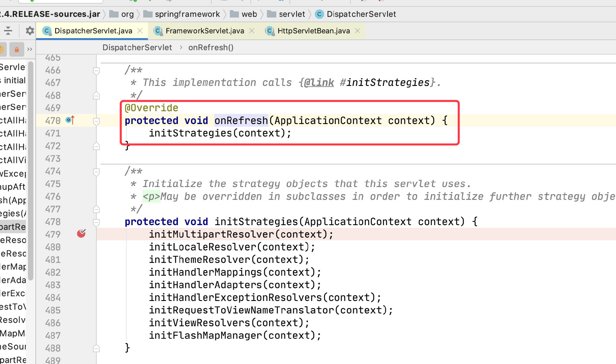The image size is (616, 364).
Task: Collapse the initStrategies method fold at line 478
Action: (96, 222)
